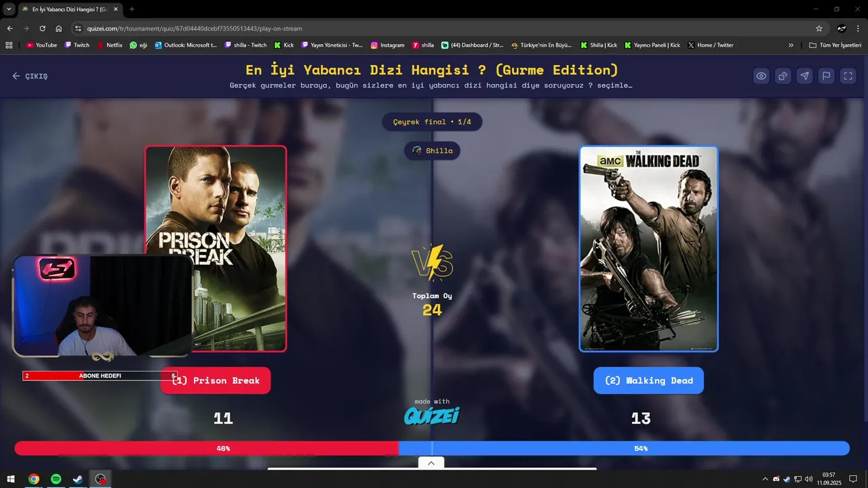Click the ÇIKIŞ back button
The width and height of the screenshot is (868, 488).
point(31,76)
